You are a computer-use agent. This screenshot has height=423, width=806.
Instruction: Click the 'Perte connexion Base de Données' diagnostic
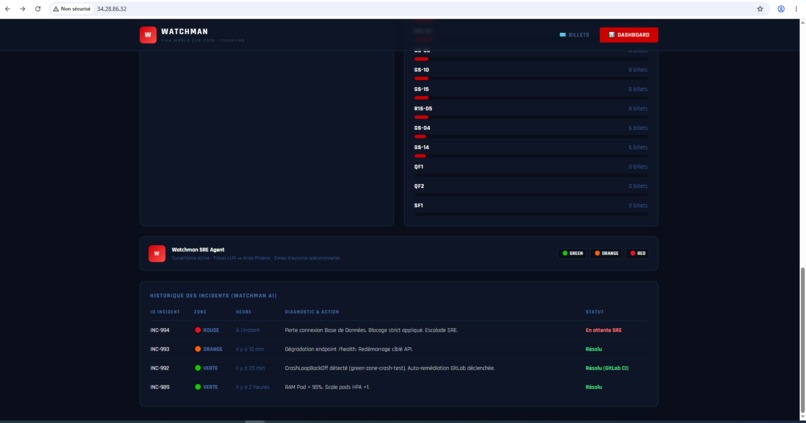click(x=371, y=330)
